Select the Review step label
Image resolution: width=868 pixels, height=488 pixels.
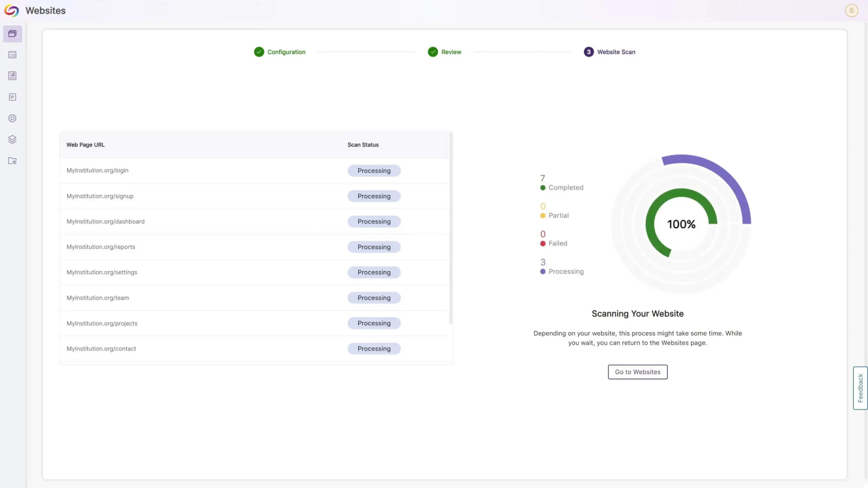coord(451,52)
